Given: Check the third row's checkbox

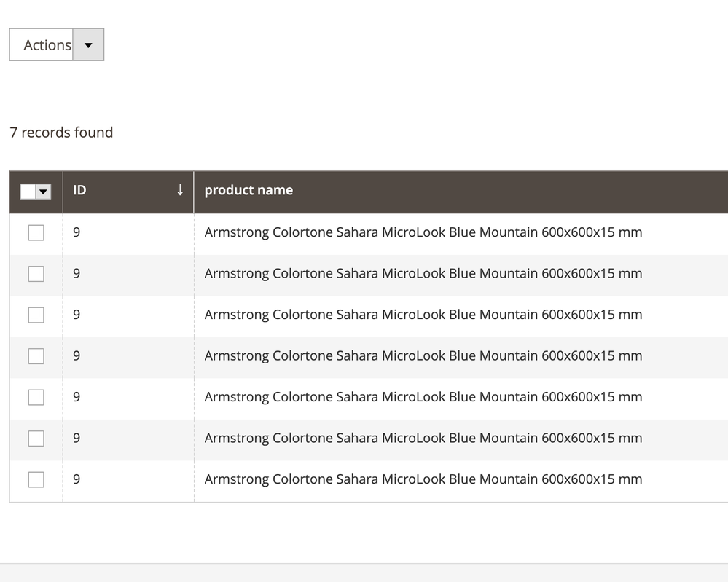Looking at the screenshot, I should (x=36, y=315).
